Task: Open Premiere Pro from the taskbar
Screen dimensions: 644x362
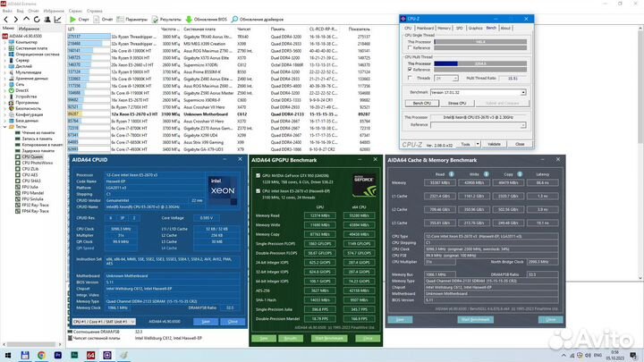Action: click(58, 355)
